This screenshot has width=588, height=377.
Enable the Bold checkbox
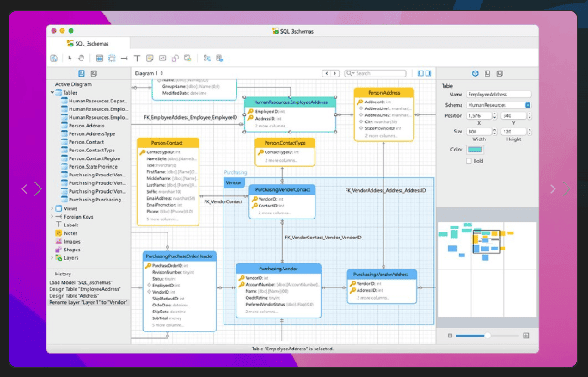469,161
